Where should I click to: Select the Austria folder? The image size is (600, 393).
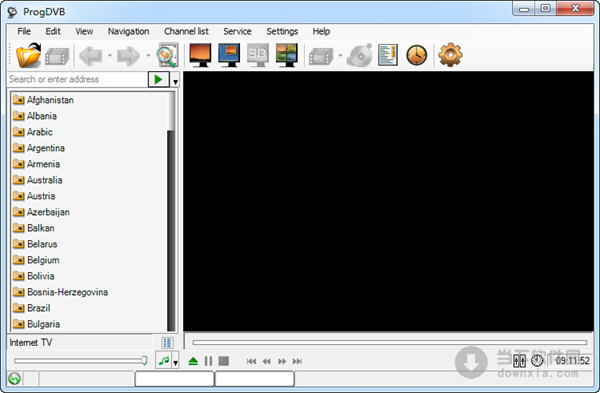tap(34, 196)
